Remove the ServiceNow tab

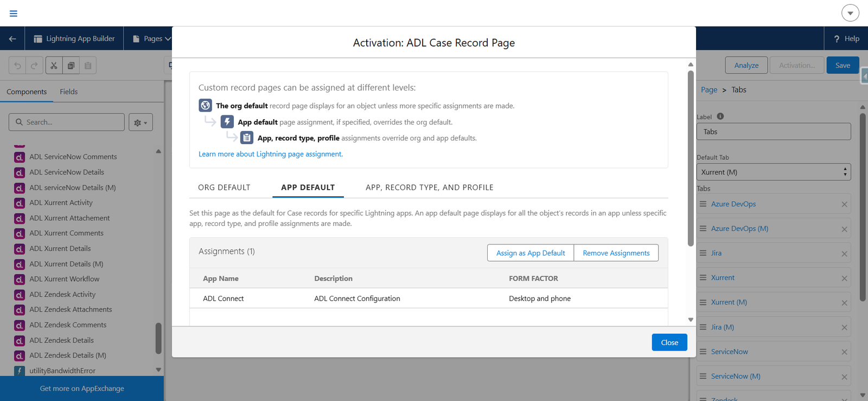pyautogui.click(x=844, y=352)
